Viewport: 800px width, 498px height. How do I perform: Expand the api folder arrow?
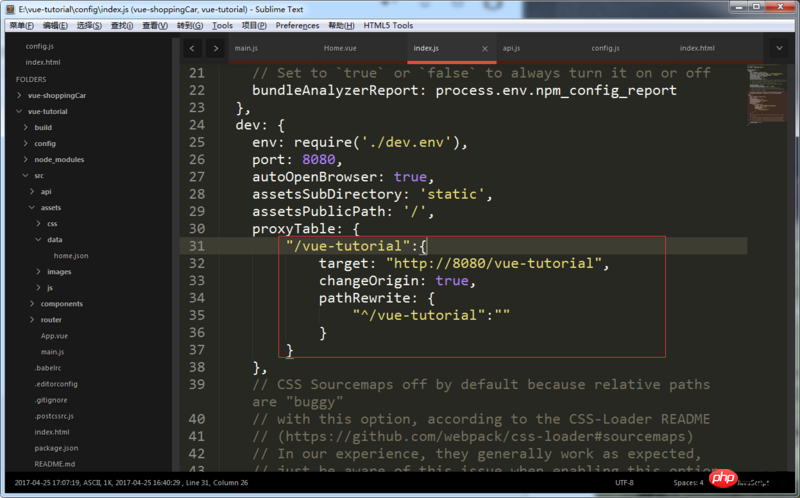pyautogui.click(x=32, y=191)
